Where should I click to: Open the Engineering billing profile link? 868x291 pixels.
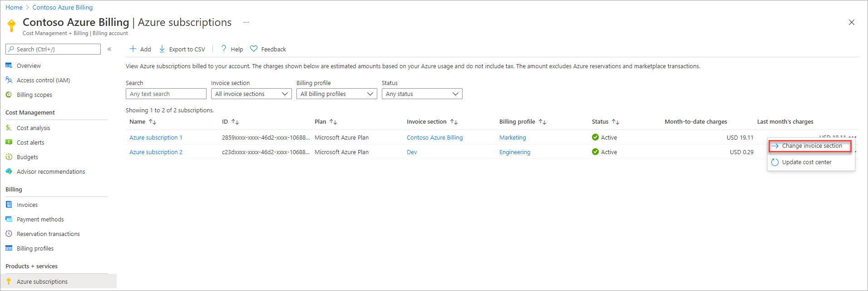515,152
